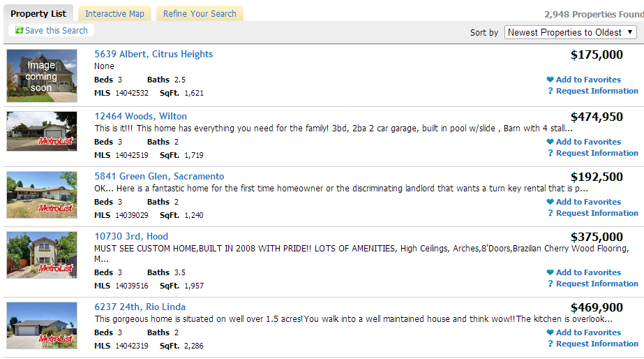
Task: Open the 12464 Woods, Wilton listing
Action: (140, 117)
